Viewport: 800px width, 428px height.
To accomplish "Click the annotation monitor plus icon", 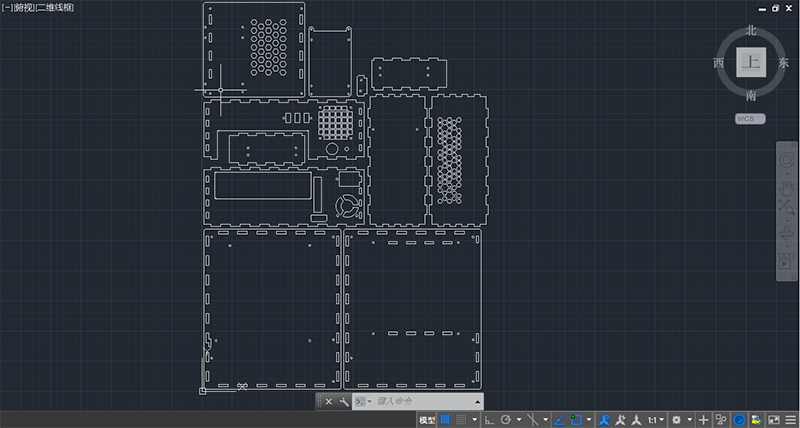I will [x=704, y=420].
